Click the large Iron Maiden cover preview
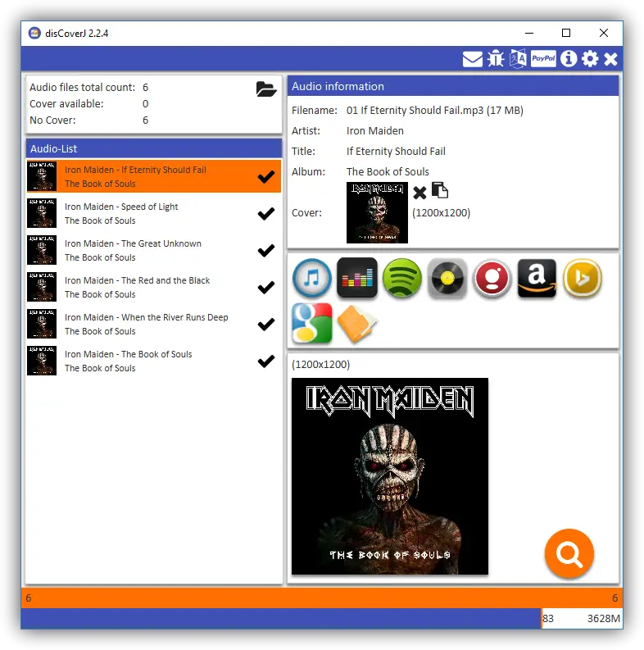The width and height of the screenshot is (644, 650). pyautogui.click(x=390, y=476)
